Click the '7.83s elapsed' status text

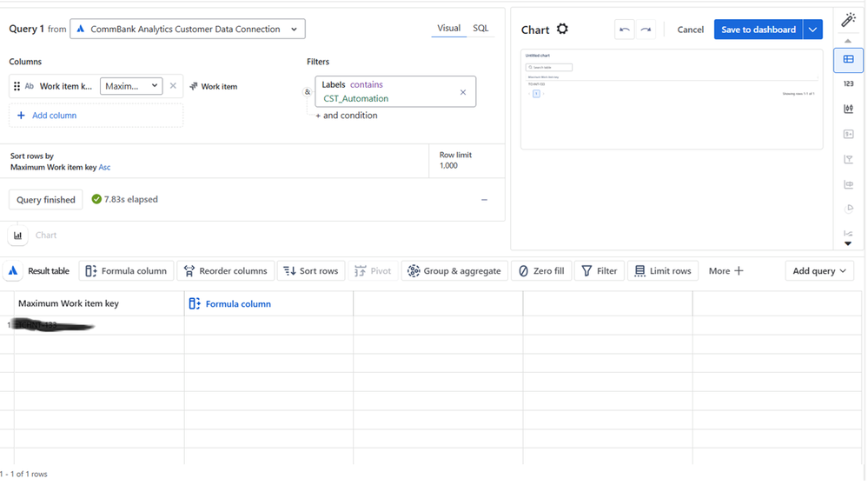pos(130,199)
